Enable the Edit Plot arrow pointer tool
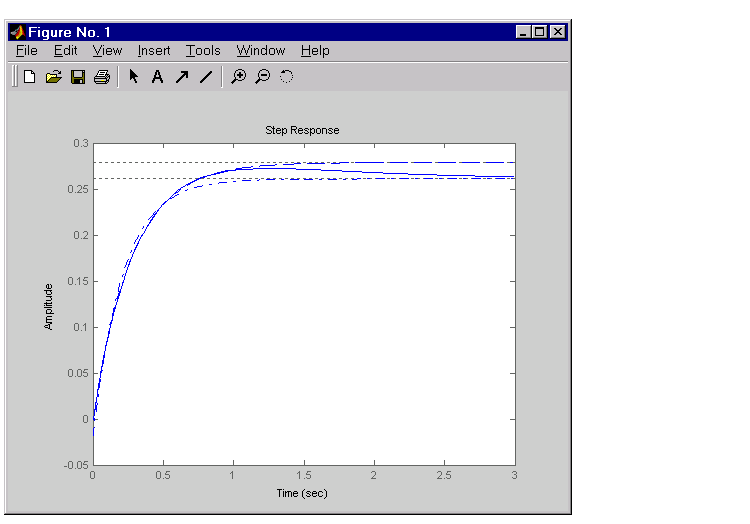Image resolution: width=750 pixels, height=524 pixels. coord(133,77)
